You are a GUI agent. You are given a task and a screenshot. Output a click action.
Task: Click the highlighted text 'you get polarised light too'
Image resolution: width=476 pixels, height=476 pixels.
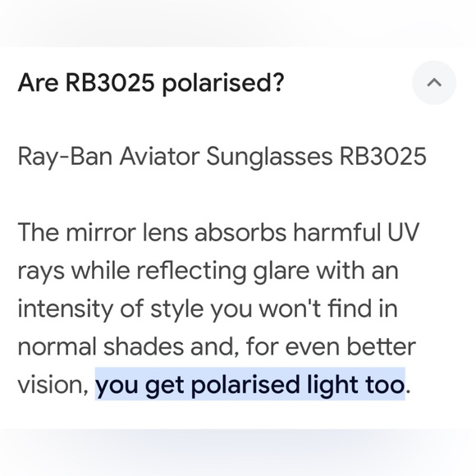coord(249,384)
